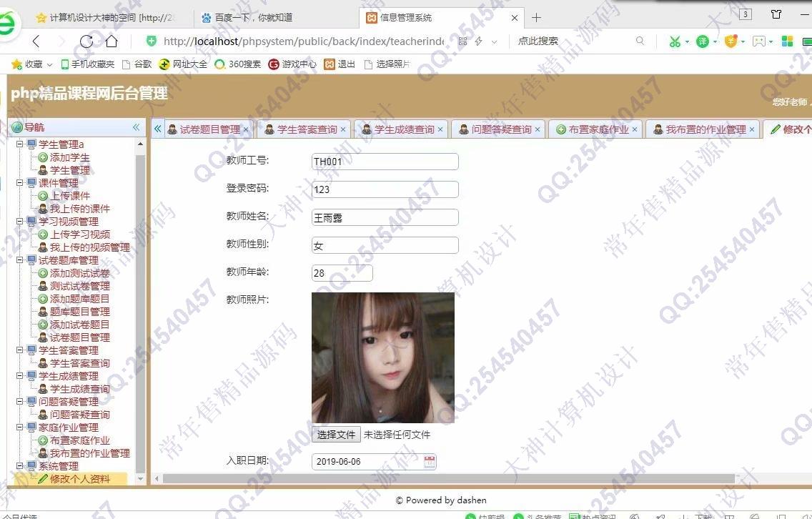Open 网址大全 bookmark

[x=183, y=64]
